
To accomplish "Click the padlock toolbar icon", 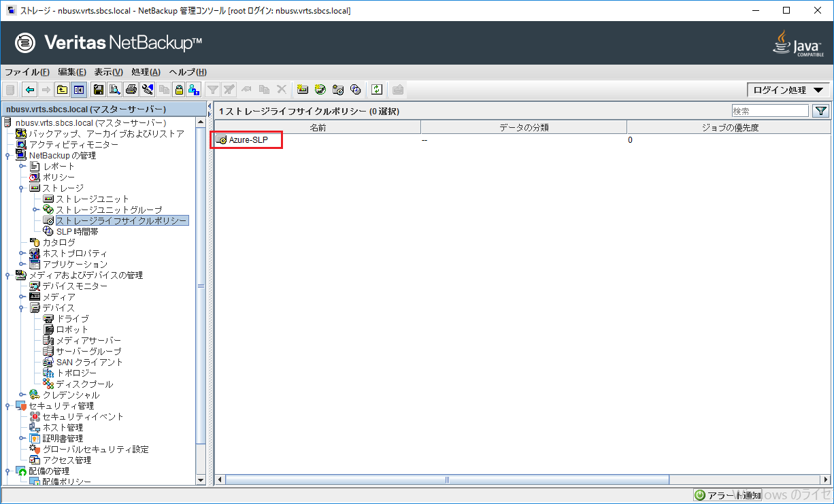I will pos(178,89).
